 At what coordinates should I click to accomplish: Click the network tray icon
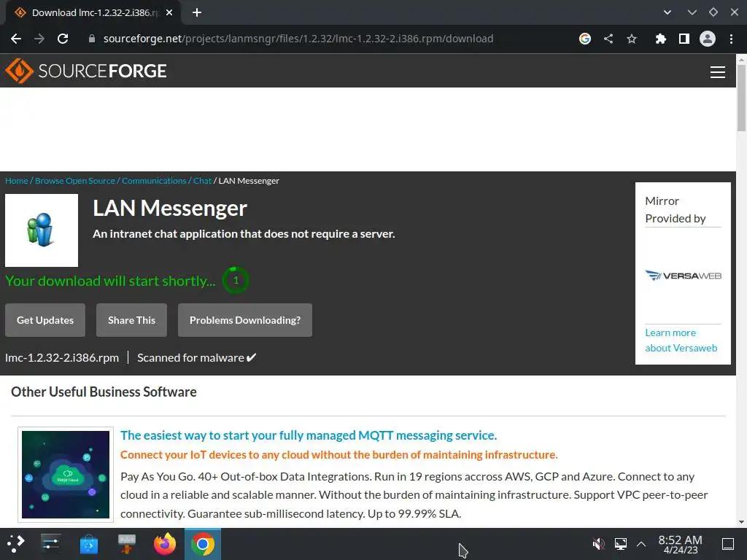[x=621, y=544]
